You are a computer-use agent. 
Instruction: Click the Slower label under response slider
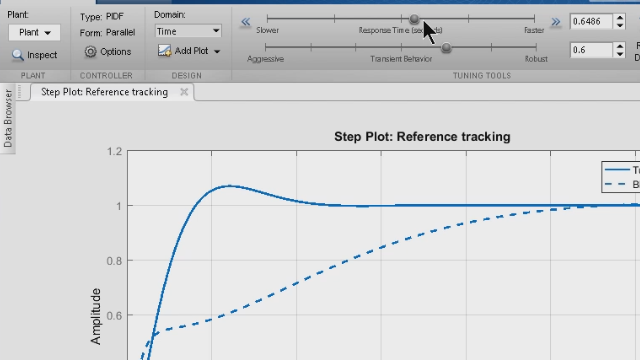click(267, 30)
